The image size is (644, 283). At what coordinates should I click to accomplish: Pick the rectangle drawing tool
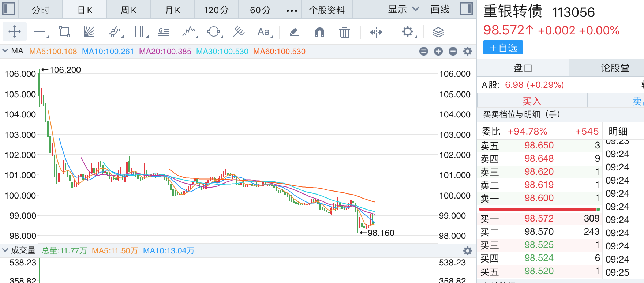64,32
